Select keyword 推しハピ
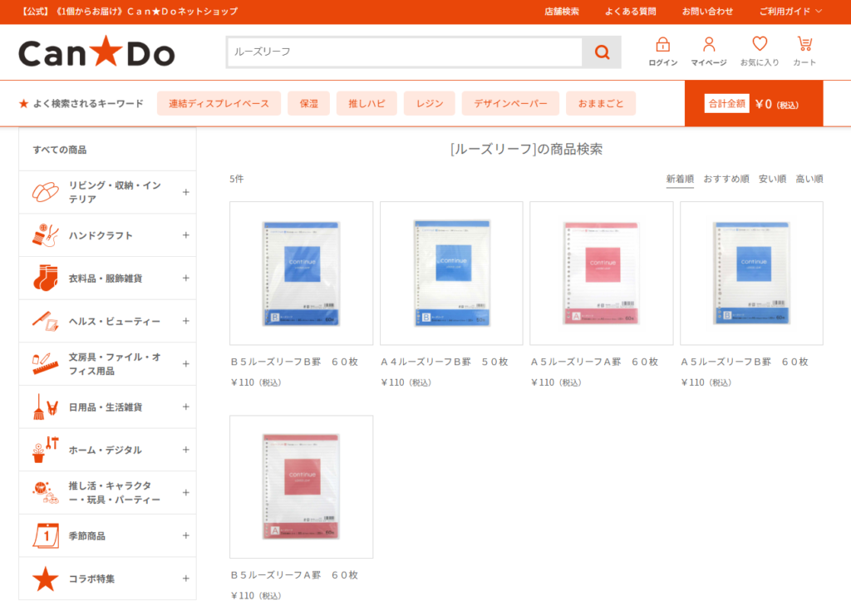Viewport: 851px width, 616px height. (366, 103)
